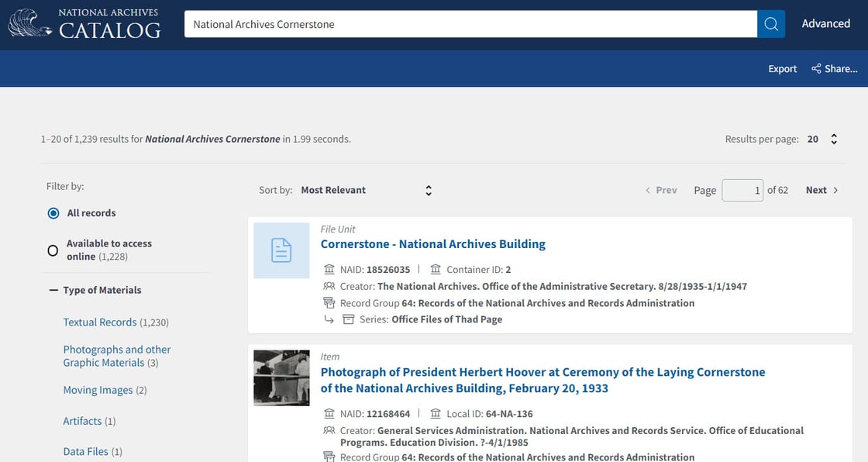The height and width of the screenshot is (462, 868).
Task: Click the page number input field
Action: (742, 190)
